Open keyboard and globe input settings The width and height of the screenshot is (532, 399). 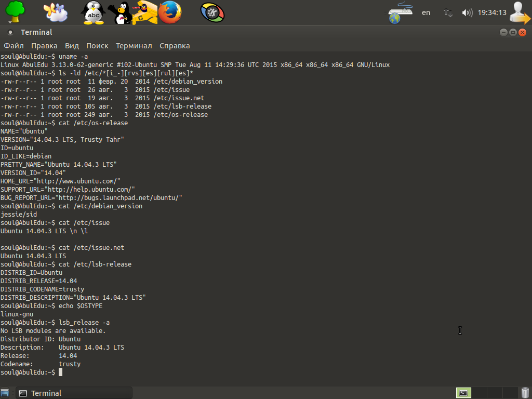tap(400, 12)
